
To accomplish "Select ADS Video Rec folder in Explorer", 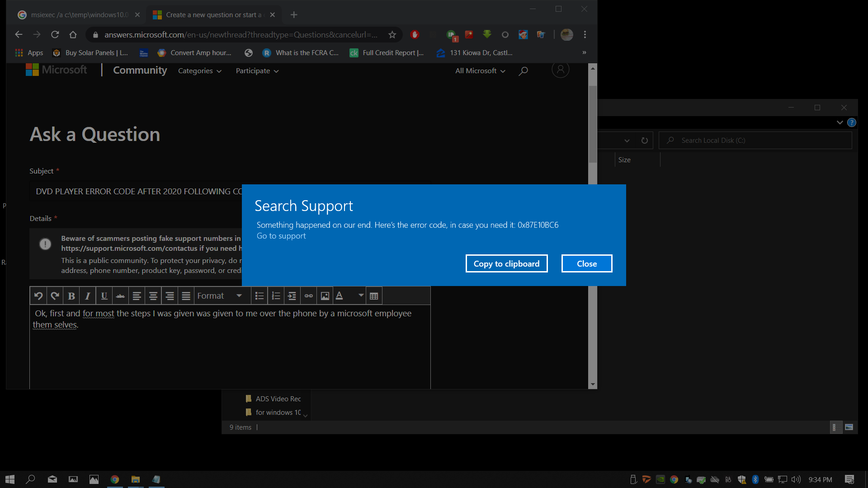I will coord(274,399).
